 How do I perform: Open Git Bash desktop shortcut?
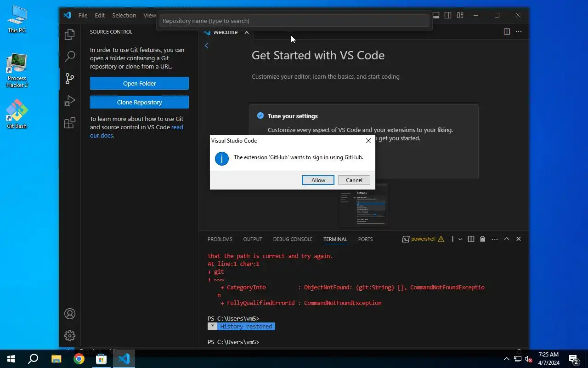17,115
